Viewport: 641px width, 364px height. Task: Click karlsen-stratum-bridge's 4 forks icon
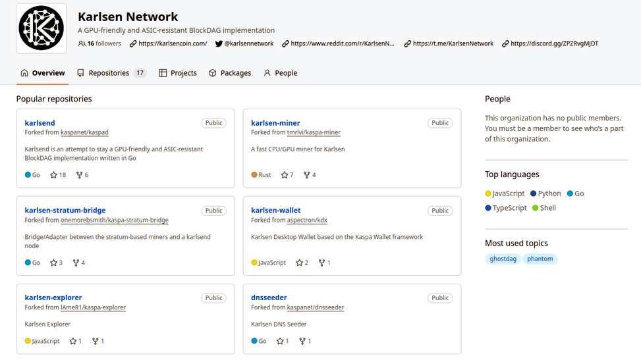76,263
